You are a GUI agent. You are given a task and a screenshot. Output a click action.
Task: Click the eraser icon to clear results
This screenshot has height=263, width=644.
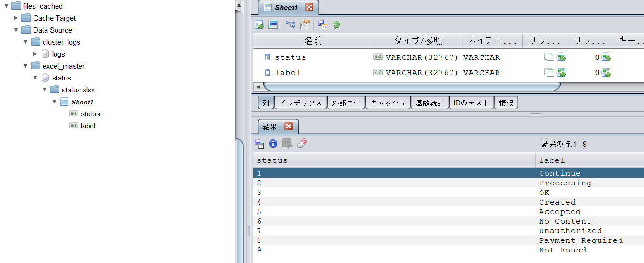pos(302,143)
